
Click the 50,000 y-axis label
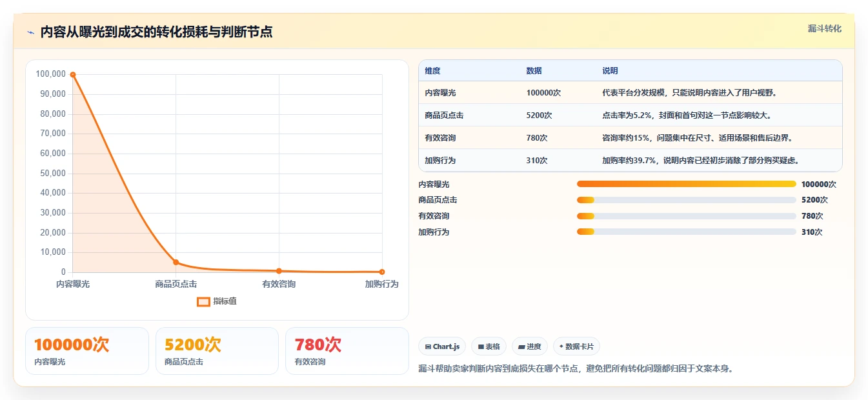(x=53, y=173)
